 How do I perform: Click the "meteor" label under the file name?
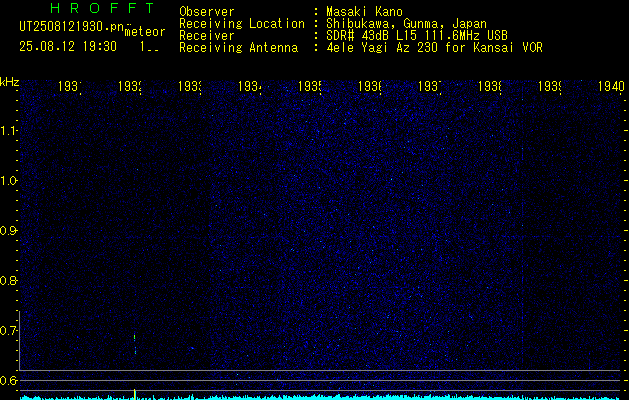pos(145,32)
